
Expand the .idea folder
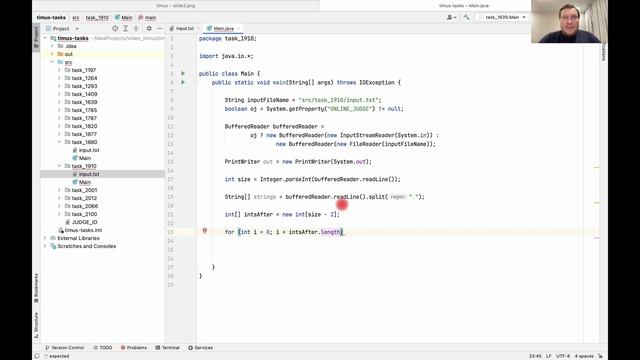tap(52, 46)
